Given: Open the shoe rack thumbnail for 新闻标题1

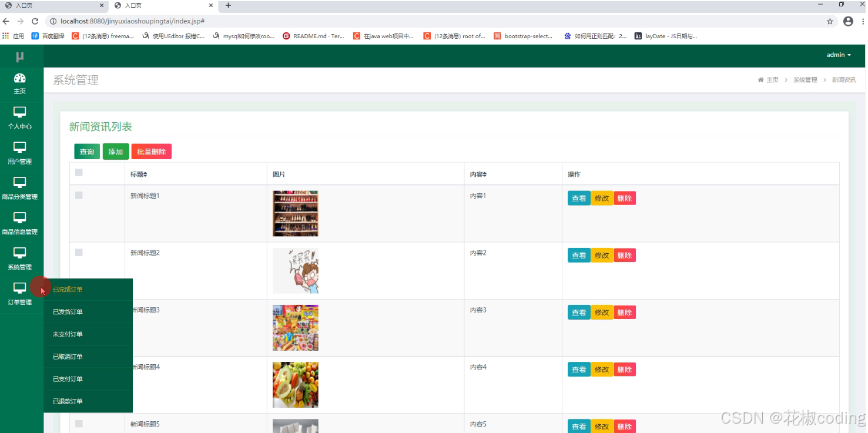Looking at the screenshot, I should (x=295, y=213).
